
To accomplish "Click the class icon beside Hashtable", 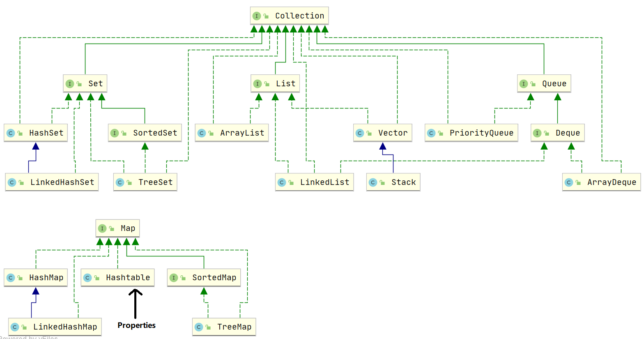I will tap(87, 278).
